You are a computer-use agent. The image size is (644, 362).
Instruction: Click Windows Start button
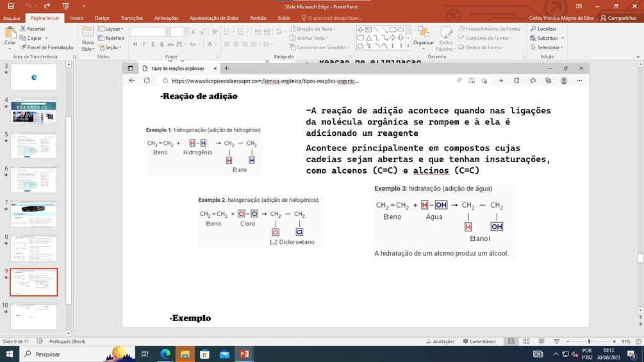click(10, 354)
